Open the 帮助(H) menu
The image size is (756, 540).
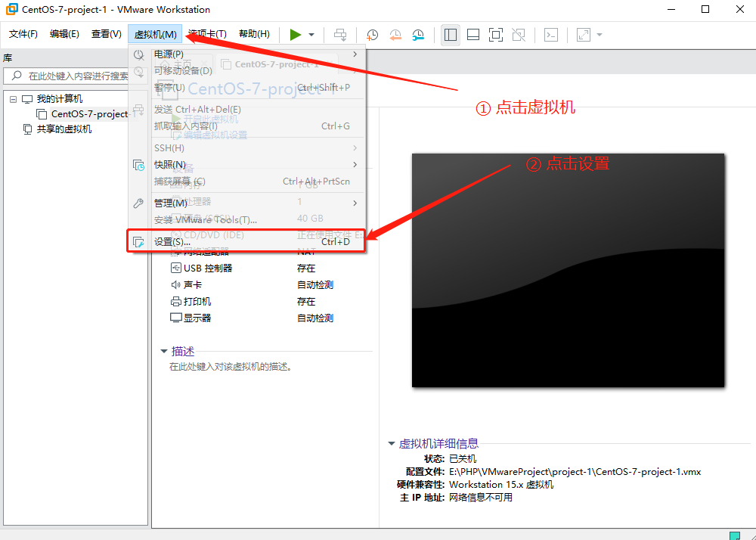(x=254, y=34)
